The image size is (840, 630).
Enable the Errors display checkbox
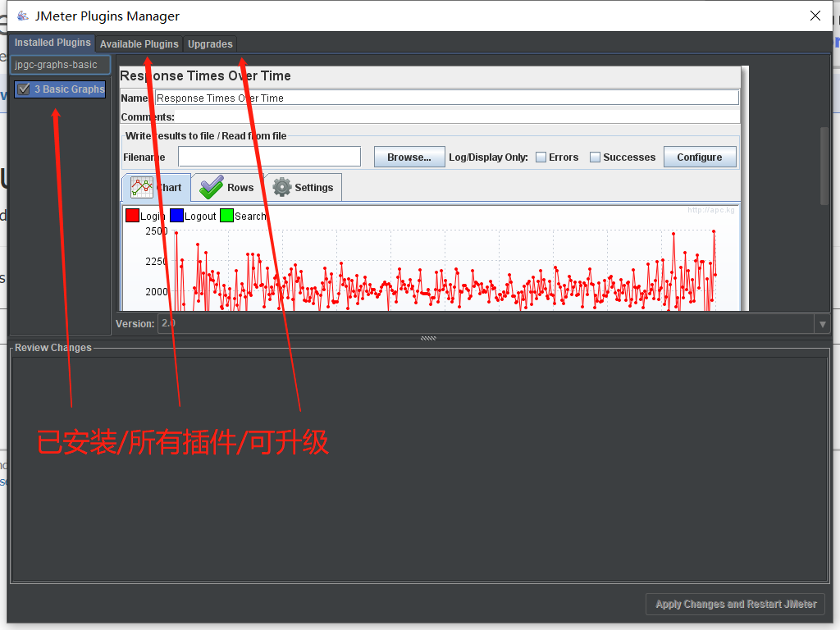click(x=541, y=157)
